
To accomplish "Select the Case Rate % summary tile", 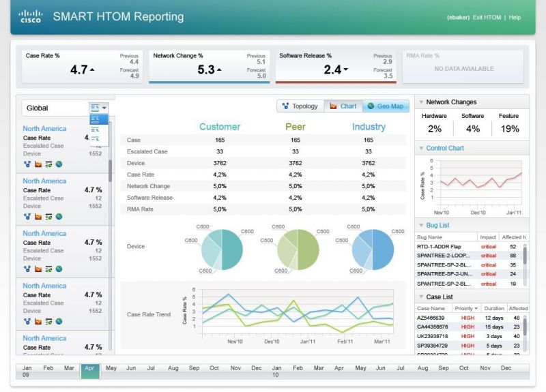I will coord(82,66).
